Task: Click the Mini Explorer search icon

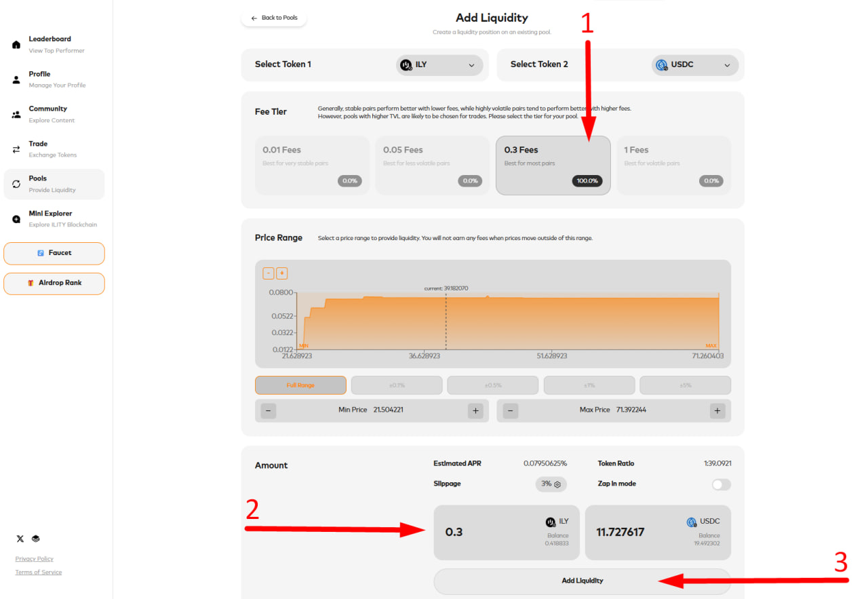Action: (16, 219)
